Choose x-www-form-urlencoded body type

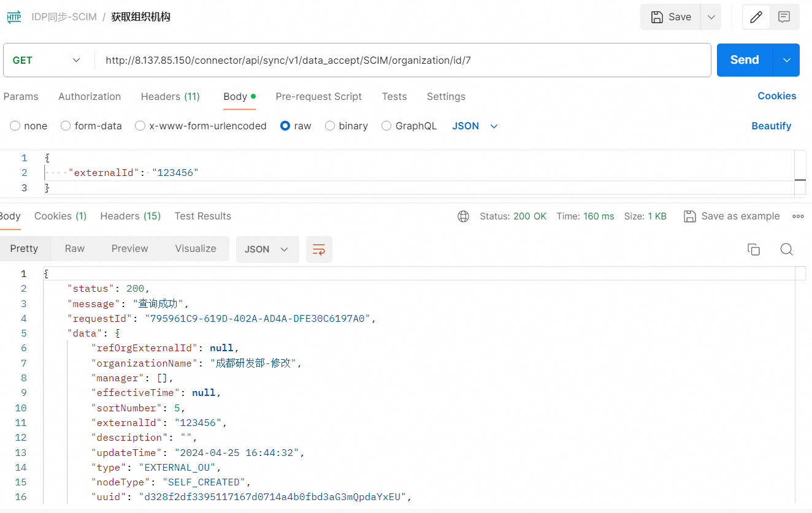point(201,126)
